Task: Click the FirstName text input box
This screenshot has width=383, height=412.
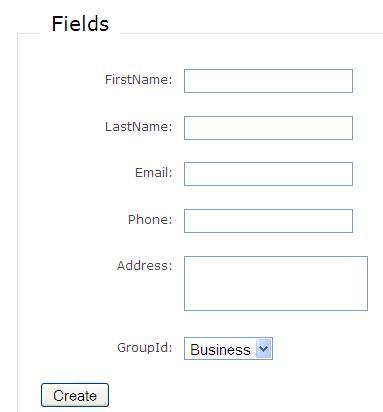Action: [x=268, y=81]
